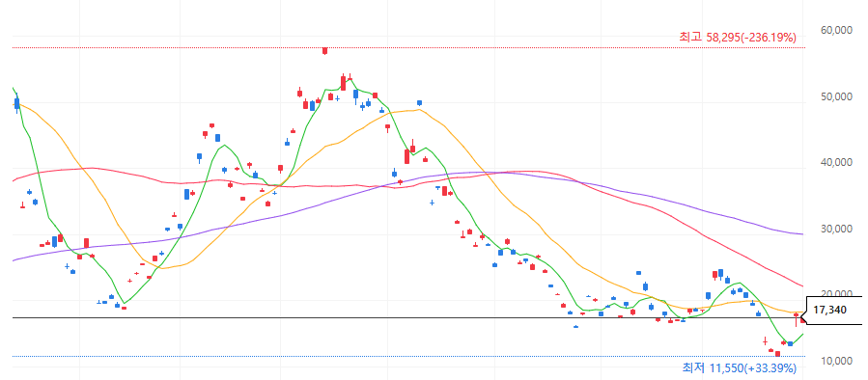Screen dimensions: 868x380
Task: Click the 30,000 price axis label
Action: pyautogui.click(x=835, y=229)
